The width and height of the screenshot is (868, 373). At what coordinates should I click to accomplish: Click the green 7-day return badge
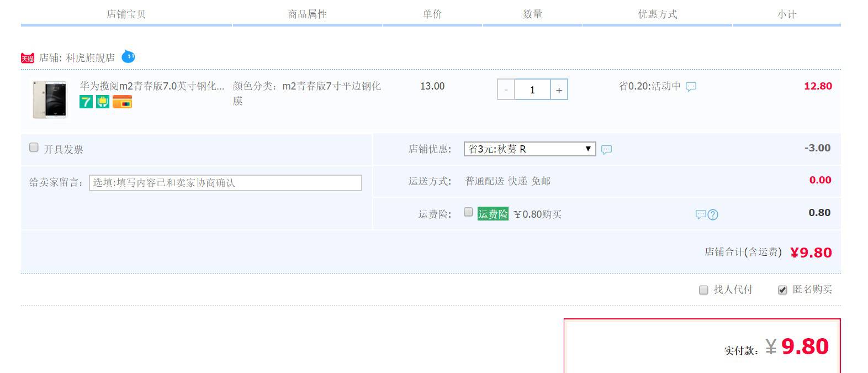click(86, 102)
